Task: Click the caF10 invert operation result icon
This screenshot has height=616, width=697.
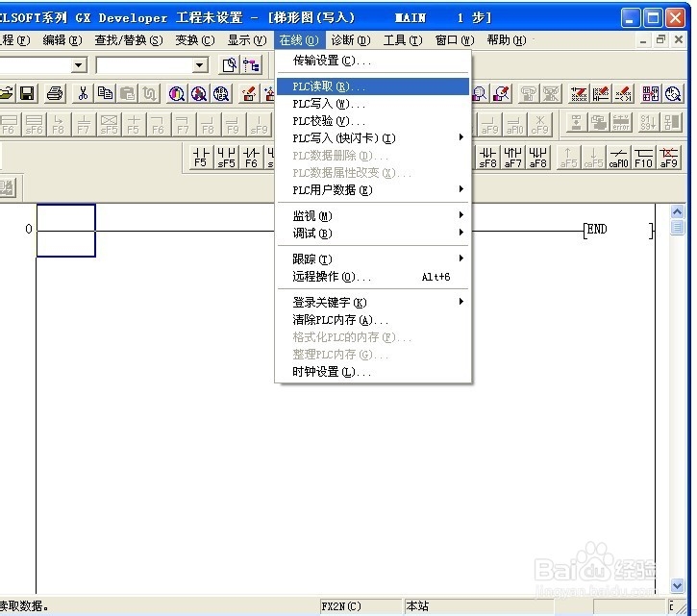Action: pos(618,158)
